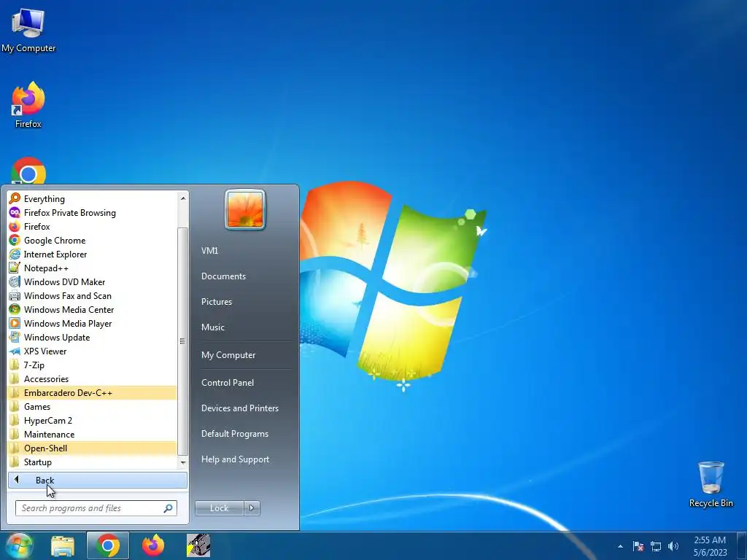Expand HyperCam 2 folder
Screen dimensions: 747x560
[92, 420]
